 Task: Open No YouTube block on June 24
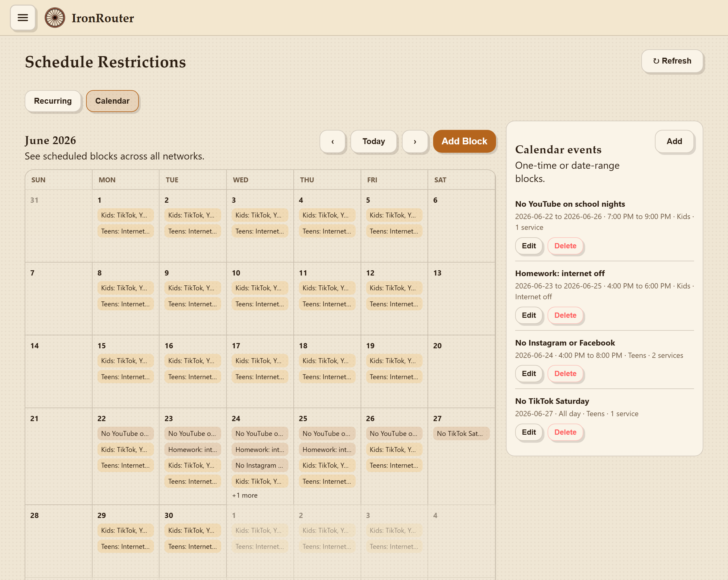(x=260, y=433)
